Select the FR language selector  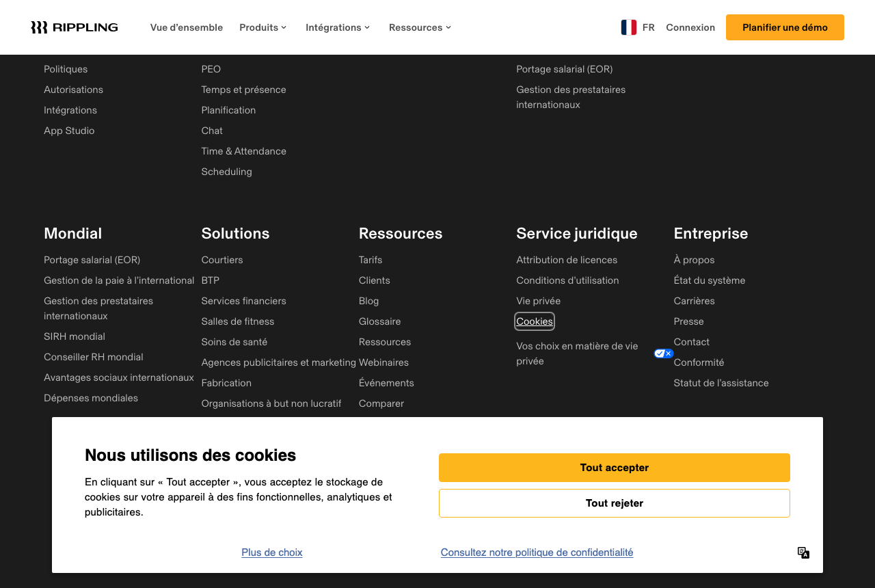[x=638, y=27]
